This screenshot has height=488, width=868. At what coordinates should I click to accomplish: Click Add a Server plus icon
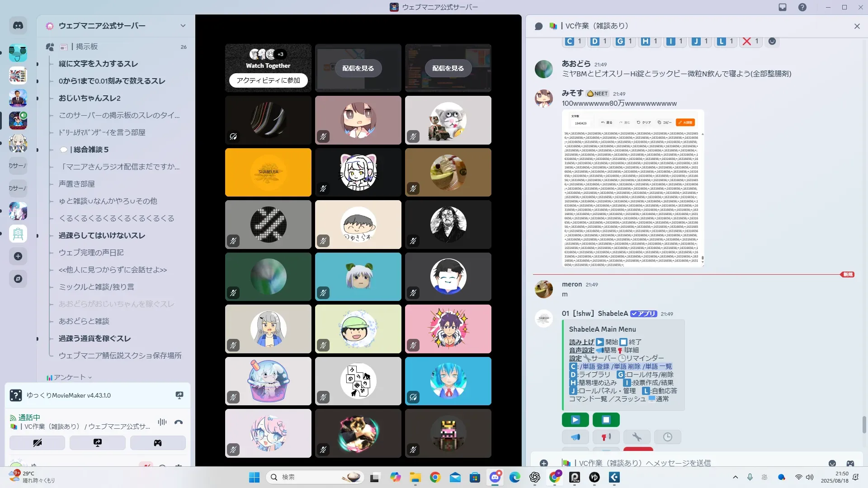(18, 256)
